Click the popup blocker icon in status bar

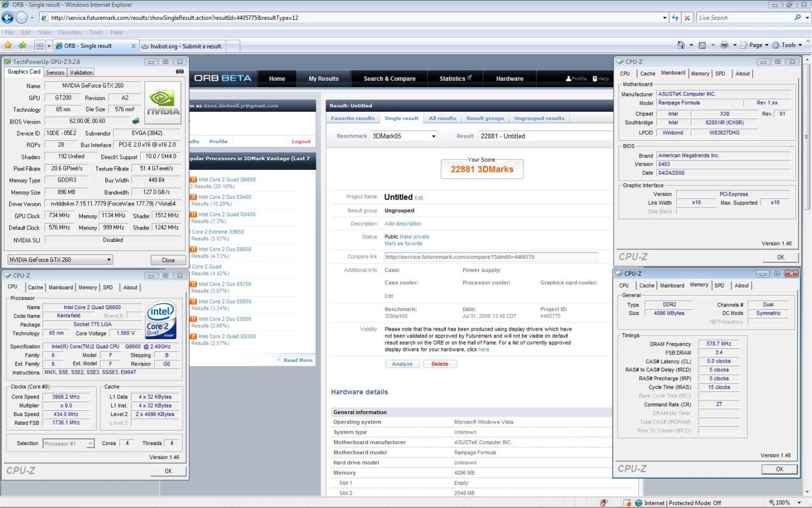[627, 503]
